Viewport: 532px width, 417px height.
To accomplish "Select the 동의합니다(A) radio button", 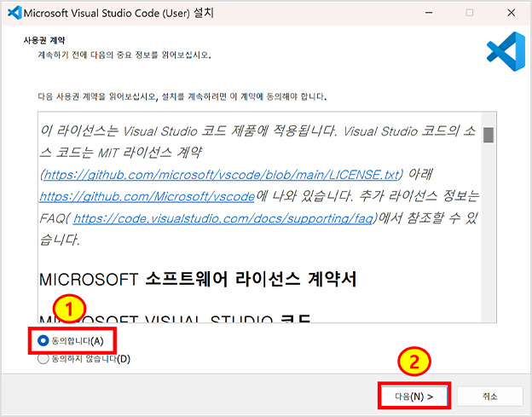I will pyautogui.click(x=43, y=340).
